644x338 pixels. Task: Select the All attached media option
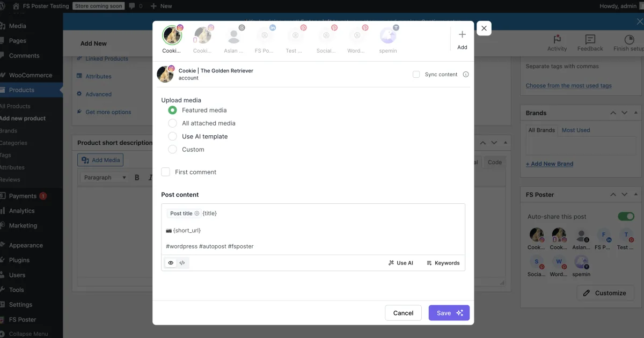coord(172,123)
